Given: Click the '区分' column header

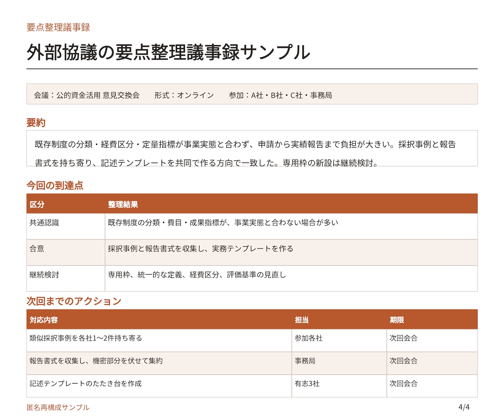Looking at the screenshot, I should 66,204.
